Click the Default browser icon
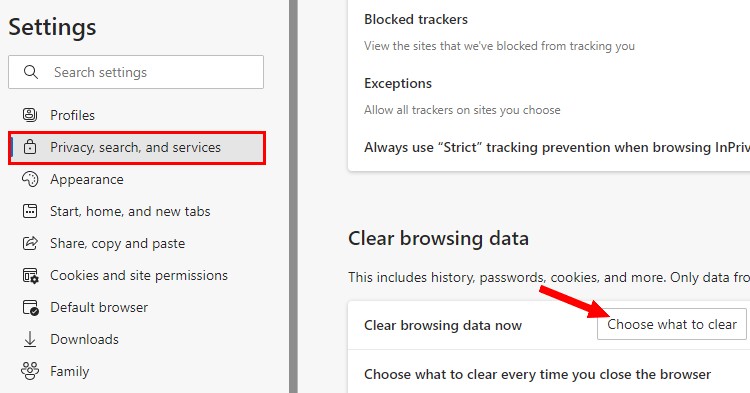Image resolution: width=750 pixels, height=393 pixels. (31, 307)
